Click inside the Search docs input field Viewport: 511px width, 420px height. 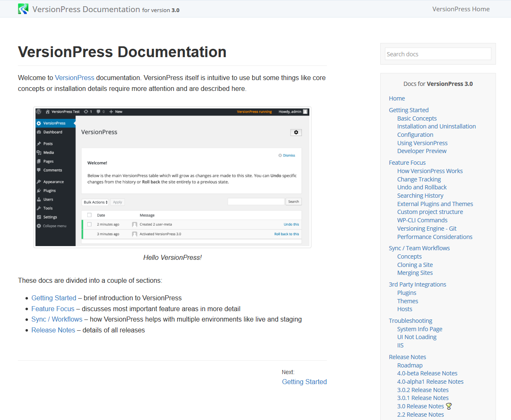coord(438,54)
